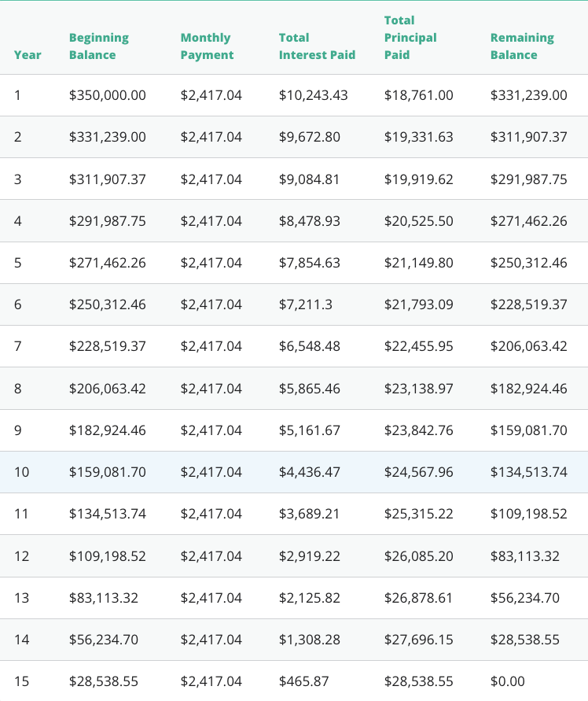
Task: Click the $350,000.00 beginning balance cell
Action: click(x=107, y=96)
